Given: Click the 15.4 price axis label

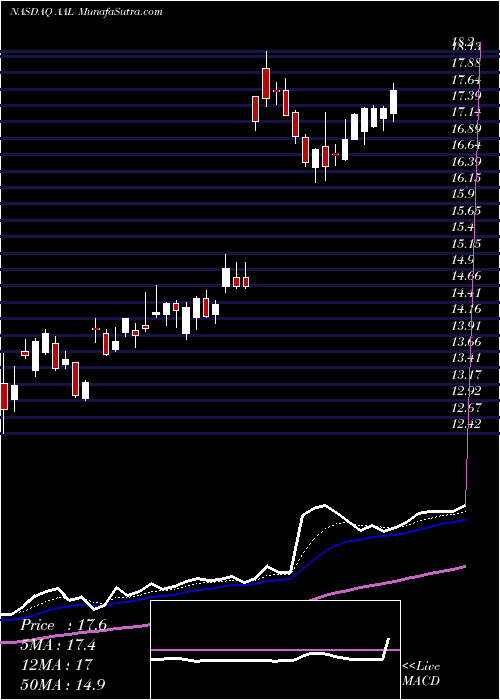Looking at the screenshot, I should [463, 227].
